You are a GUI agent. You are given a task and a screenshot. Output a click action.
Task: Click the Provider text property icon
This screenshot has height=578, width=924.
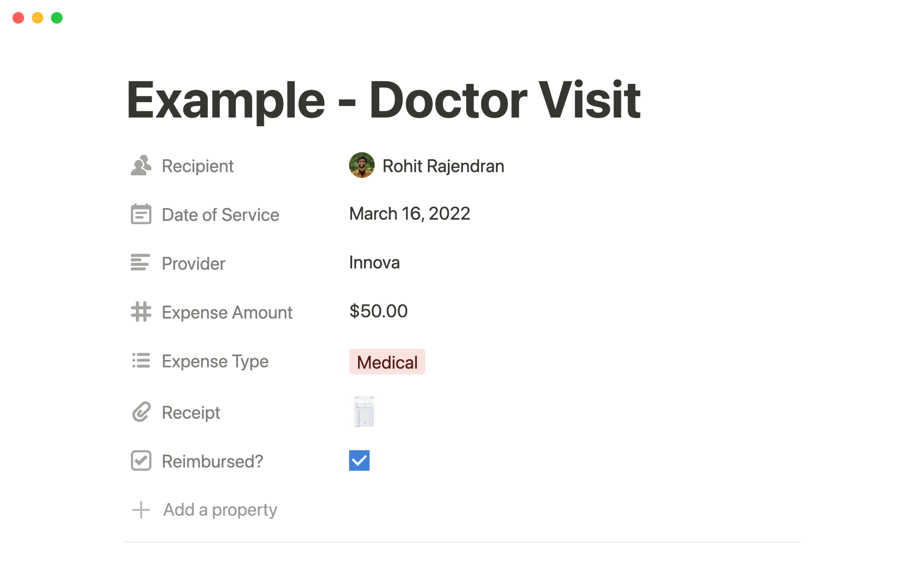point(141,263)
